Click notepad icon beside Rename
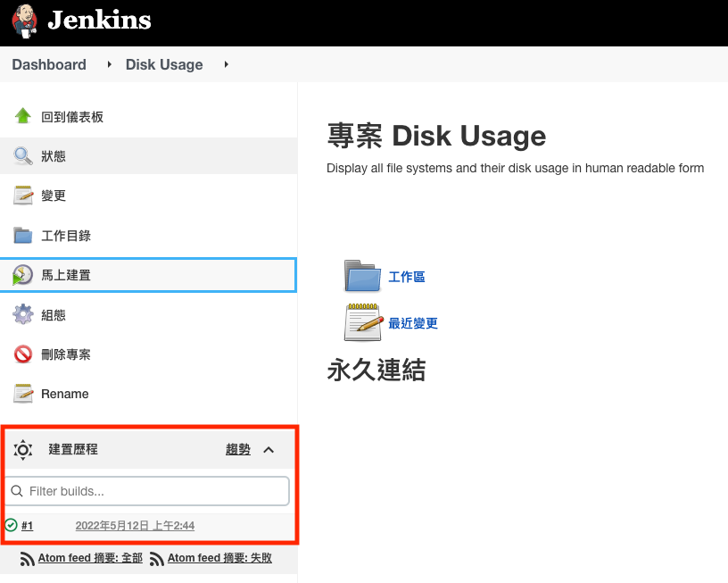 point(23,394)
